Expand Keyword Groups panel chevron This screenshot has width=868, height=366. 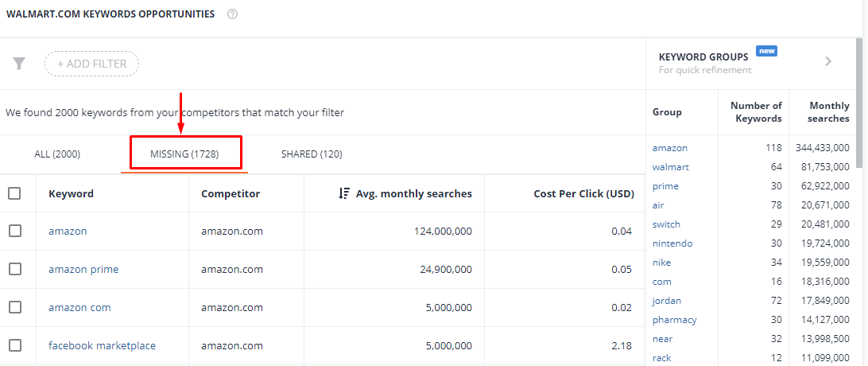828,61
